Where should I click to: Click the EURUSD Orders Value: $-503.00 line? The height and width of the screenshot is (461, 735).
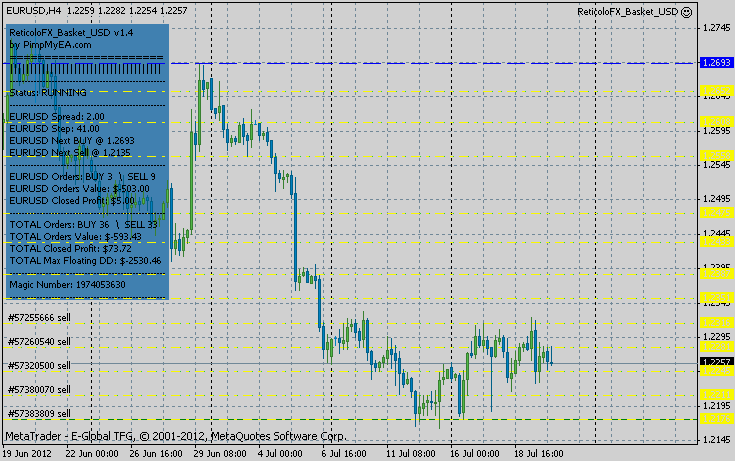79,189
